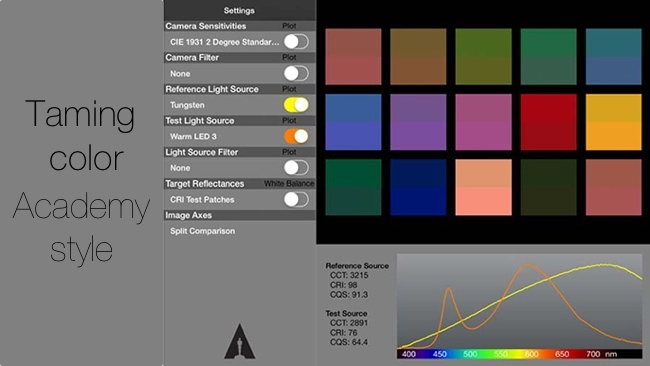Click the spectrum wavelength bar at 550
Image resolution: width=650 pixels, height=366 pixels.
501,354
